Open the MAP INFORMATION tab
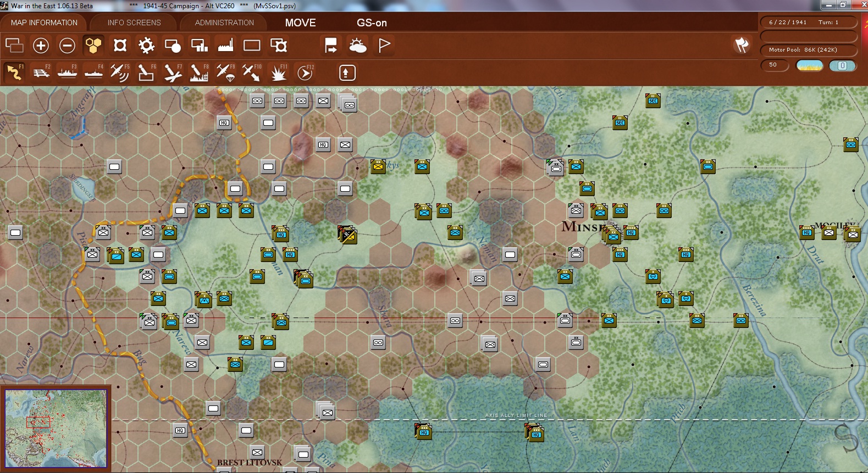The width and height of the screenshot is (868, 473). point(44,23)
